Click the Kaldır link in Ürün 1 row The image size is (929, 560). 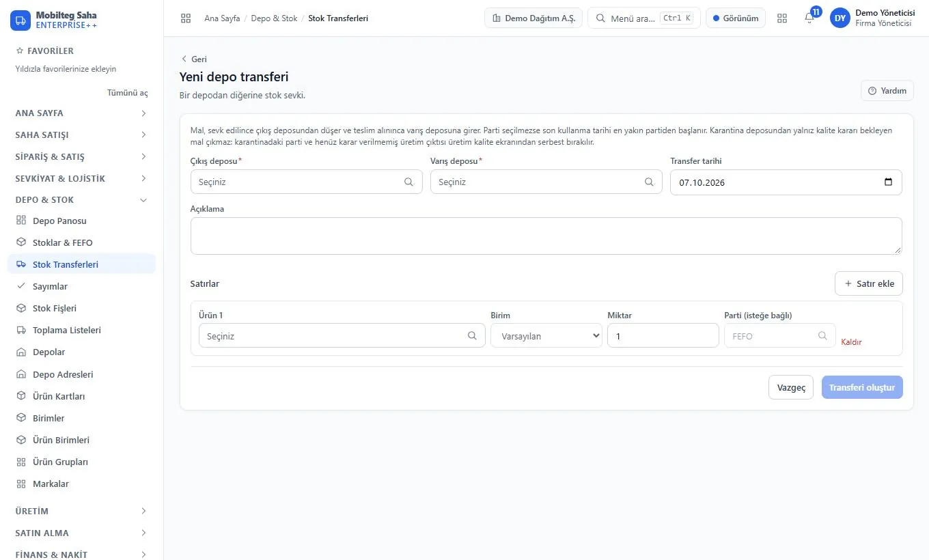coord(851,342)
